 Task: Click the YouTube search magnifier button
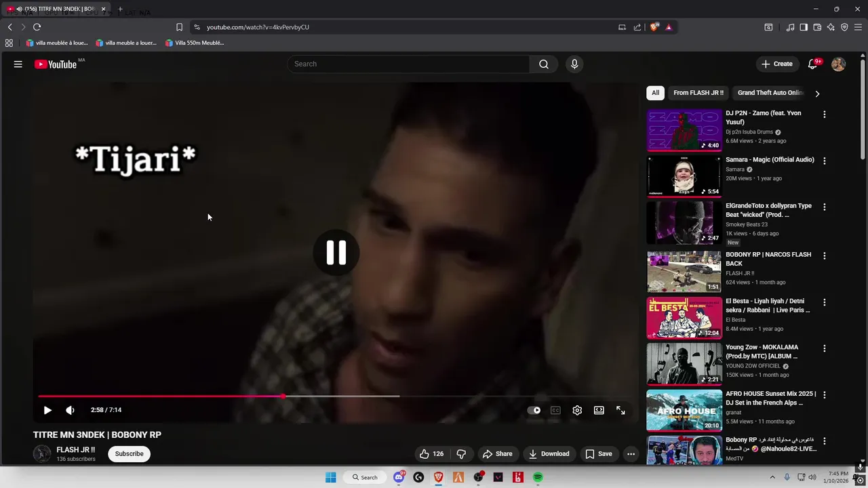click(x=544, y=64)
